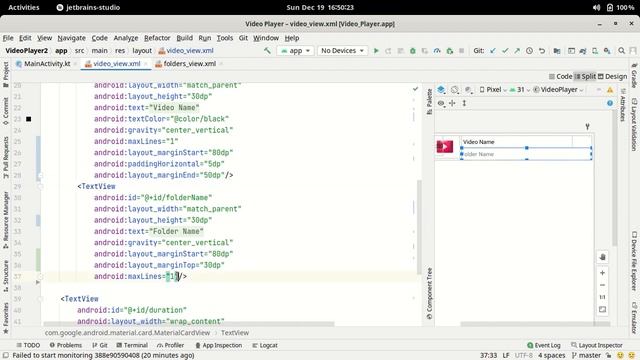This screenshot has height=360, width=640.
Task: Toggle Default Margins arrow icon in preview toolbar
Action: point(452,103)
